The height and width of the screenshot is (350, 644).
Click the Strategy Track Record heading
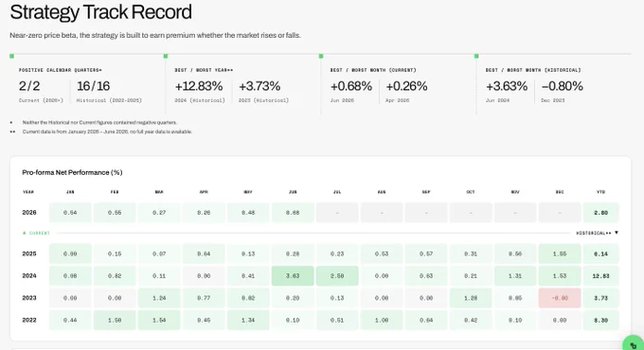[100, 12]
